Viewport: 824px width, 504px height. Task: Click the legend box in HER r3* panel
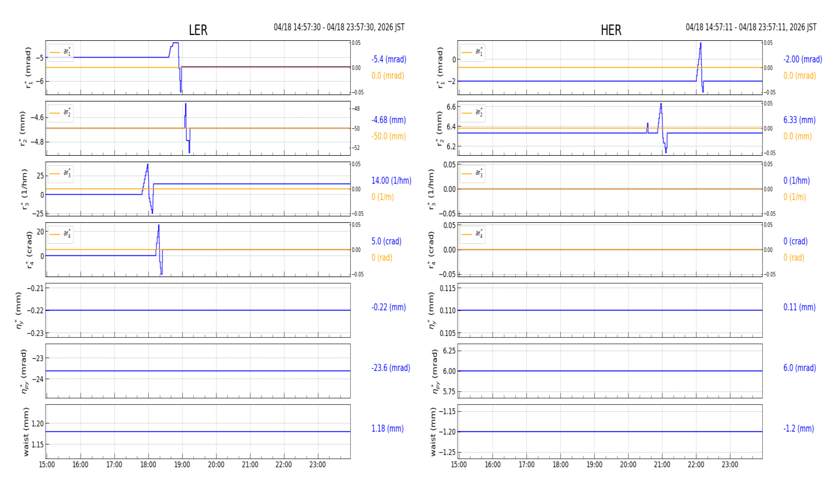pyautogui.click(x=472, y=174)
